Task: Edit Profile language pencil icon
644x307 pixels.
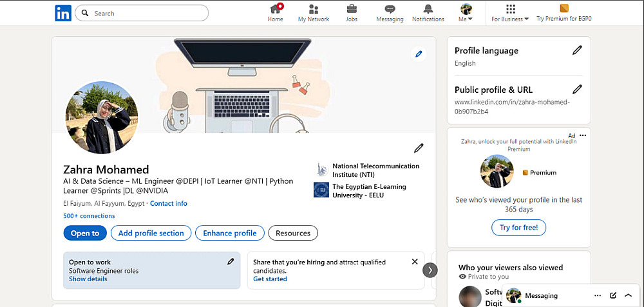Action: tap(577, 50)
